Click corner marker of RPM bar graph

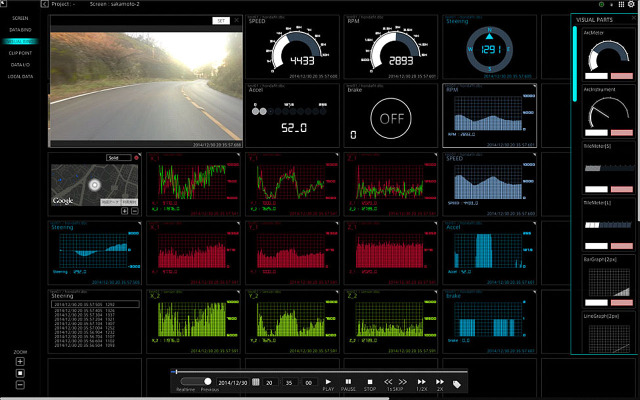[534, 87]
